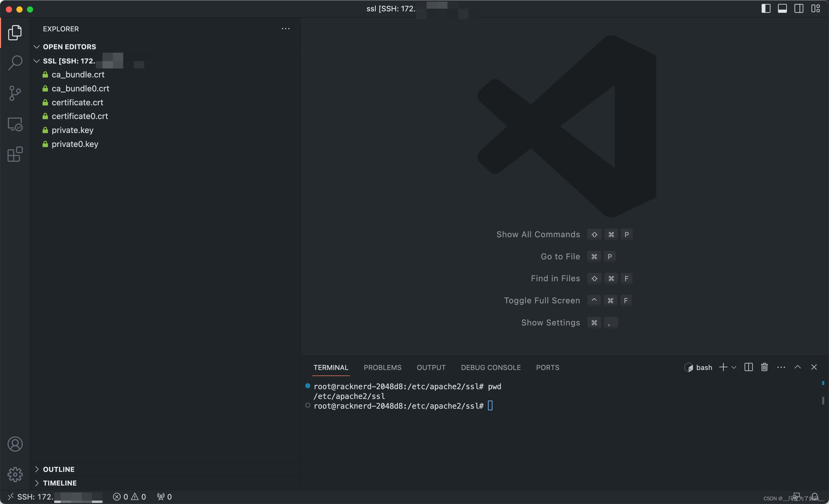Open the Manage gear icon
This screenshot has height=504, width=829.
(x=15, y=475)
